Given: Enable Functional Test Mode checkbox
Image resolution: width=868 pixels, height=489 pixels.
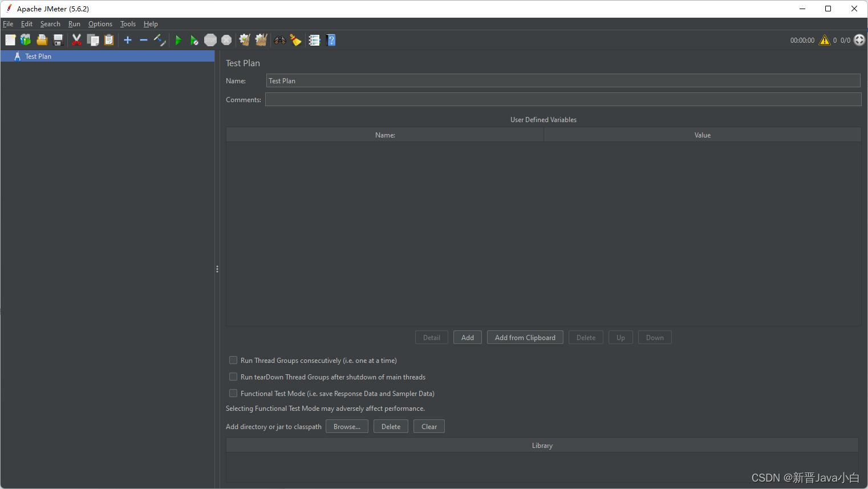Looking at the screenshot, I should [x=233, y=393].
